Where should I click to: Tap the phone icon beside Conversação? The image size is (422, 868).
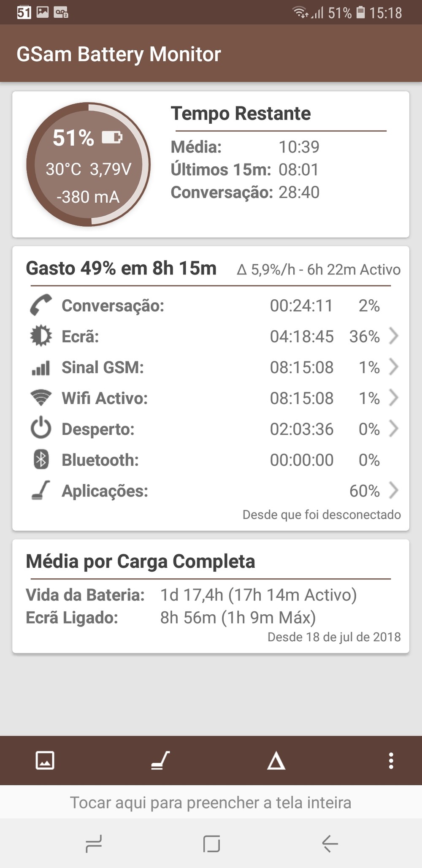(x=41, y=305)
